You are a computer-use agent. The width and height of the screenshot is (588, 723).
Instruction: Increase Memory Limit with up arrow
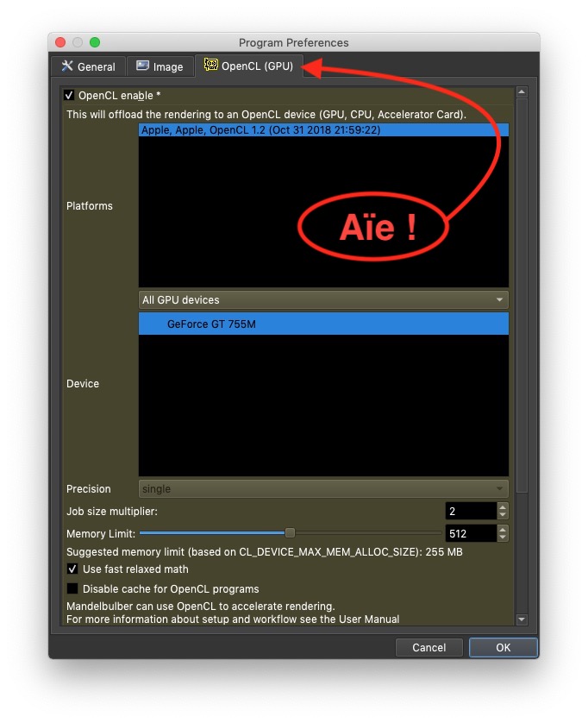pos(503,530)
